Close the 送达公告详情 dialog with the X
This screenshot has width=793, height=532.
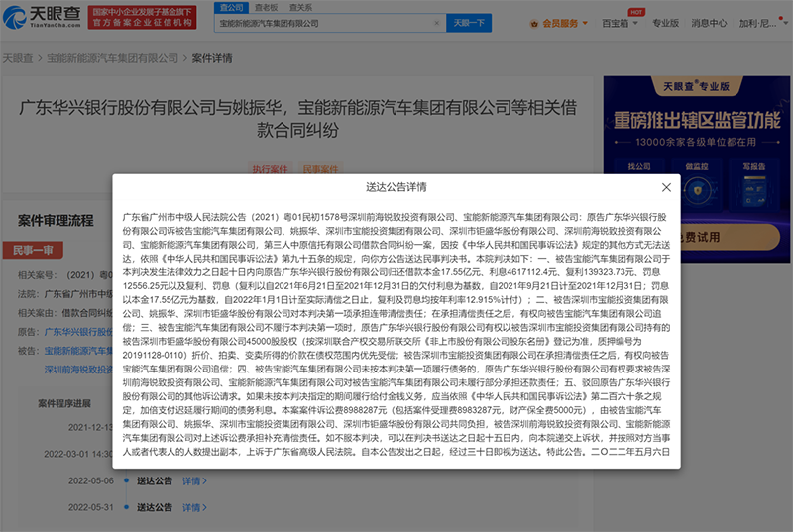pos(666,187)
